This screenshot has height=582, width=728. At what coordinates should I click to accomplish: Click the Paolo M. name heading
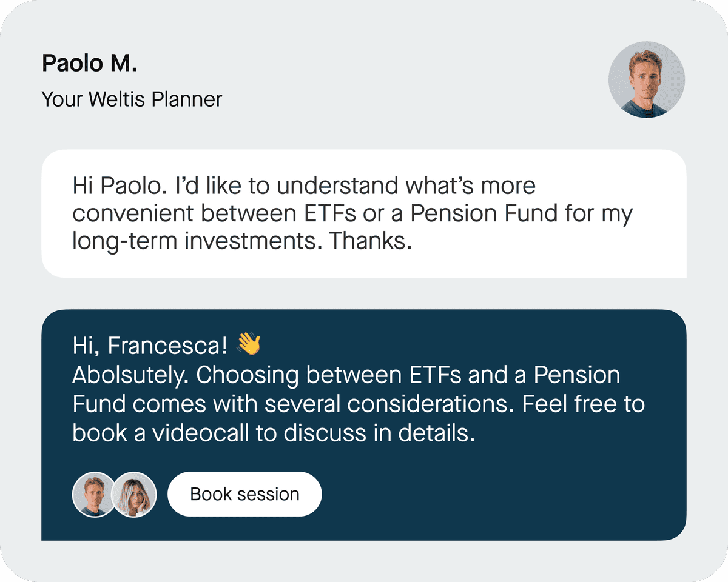pos(90,63)
